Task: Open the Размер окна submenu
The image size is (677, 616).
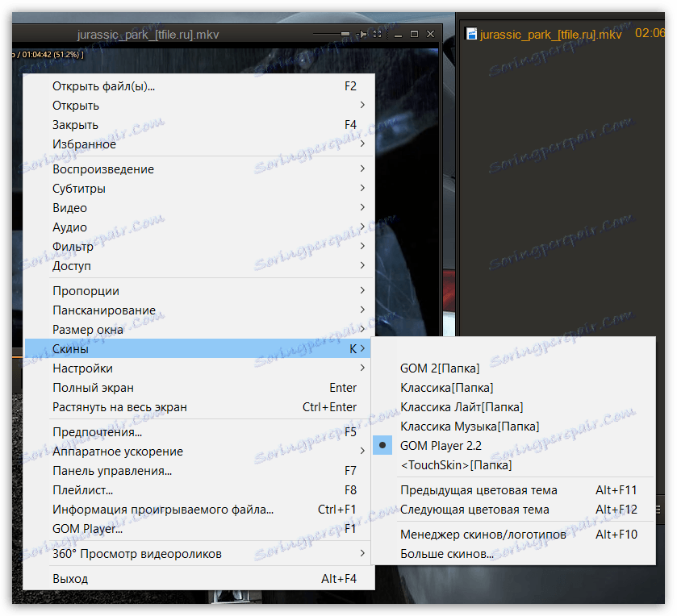Action: coord(199,330)
